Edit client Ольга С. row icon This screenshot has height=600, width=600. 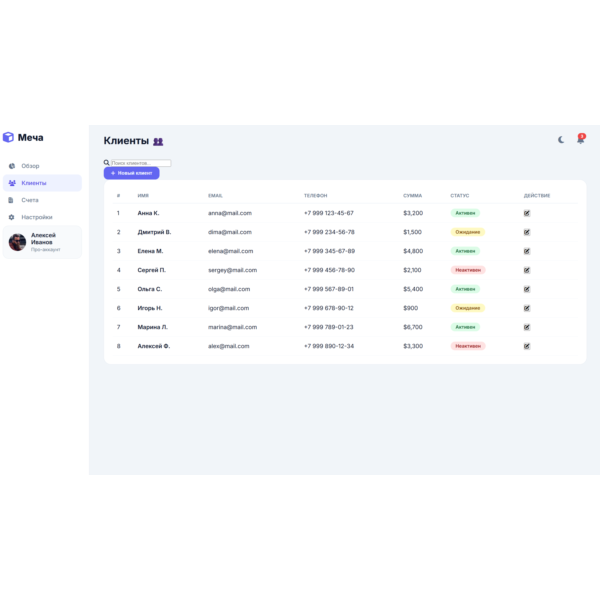click(527, 289)
